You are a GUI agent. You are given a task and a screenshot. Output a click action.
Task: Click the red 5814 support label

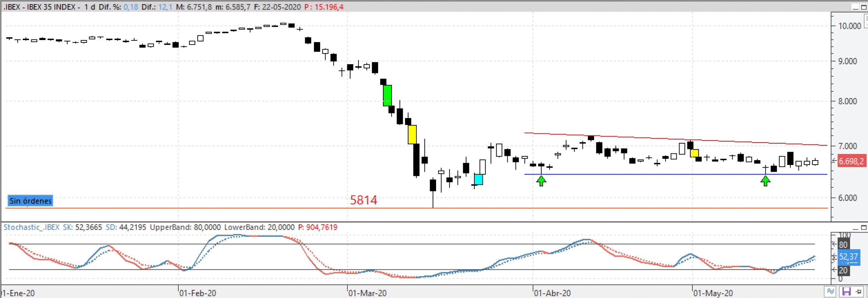[x=363, y=200]
